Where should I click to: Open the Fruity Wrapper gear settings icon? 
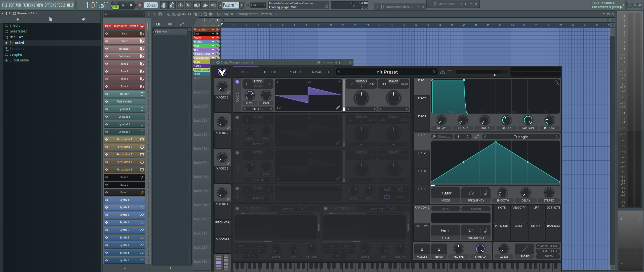(x=218, y=62)
